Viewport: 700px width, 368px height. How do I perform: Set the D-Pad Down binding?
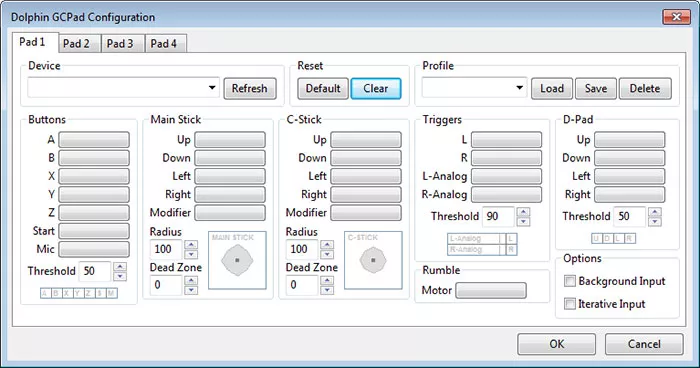tap(629, 158)
